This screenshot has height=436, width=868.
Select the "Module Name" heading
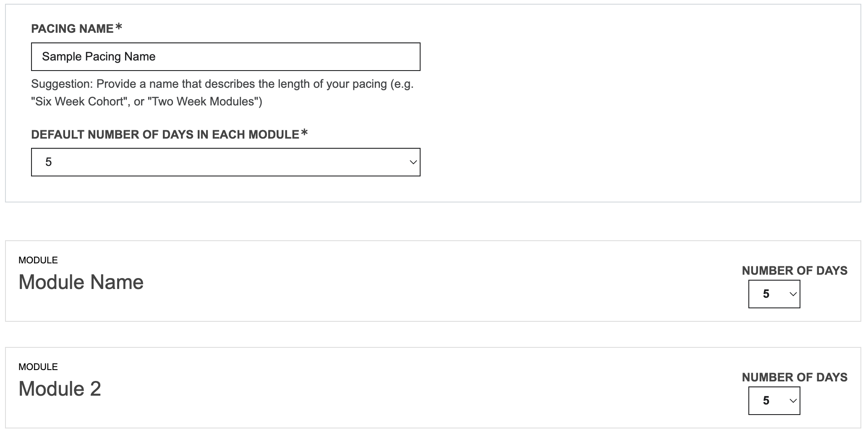coord(81,282)
